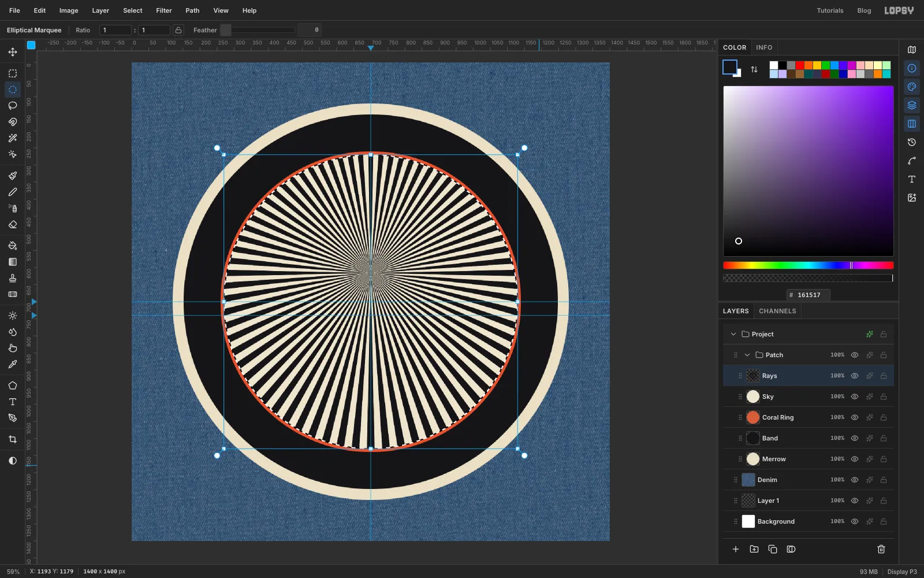Select the Eyedropper tool

pos(13,364)
